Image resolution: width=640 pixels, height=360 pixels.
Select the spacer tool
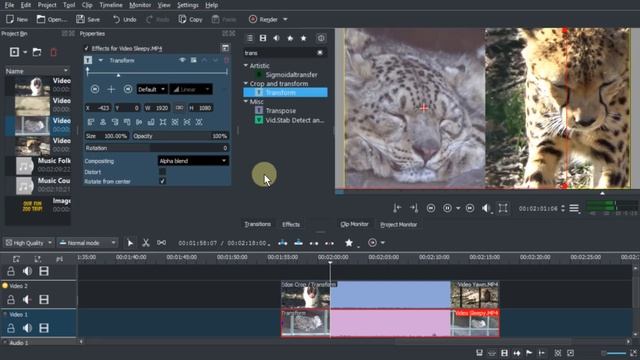(161, 243)
